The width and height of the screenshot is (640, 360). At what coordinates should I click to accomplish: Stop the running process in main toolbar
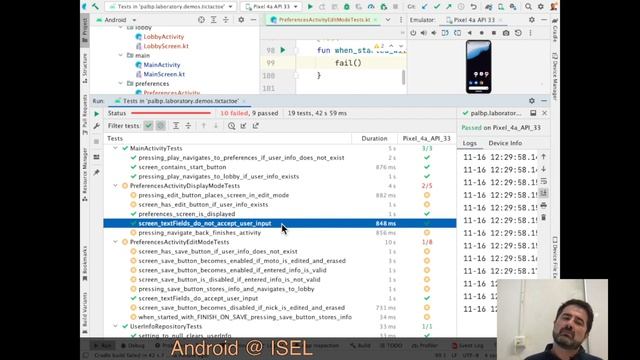point(396,7)
